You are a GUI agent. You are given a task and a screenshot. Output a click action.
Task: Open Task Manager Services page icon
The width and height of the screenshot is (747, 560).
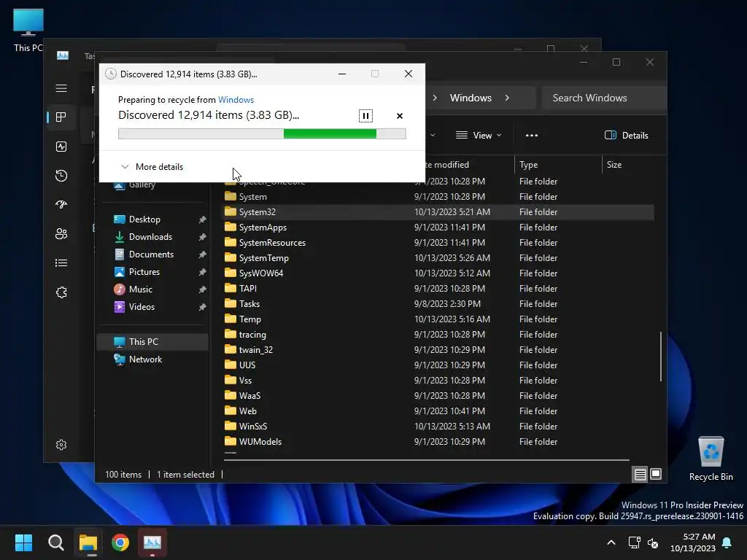[61, 292]
